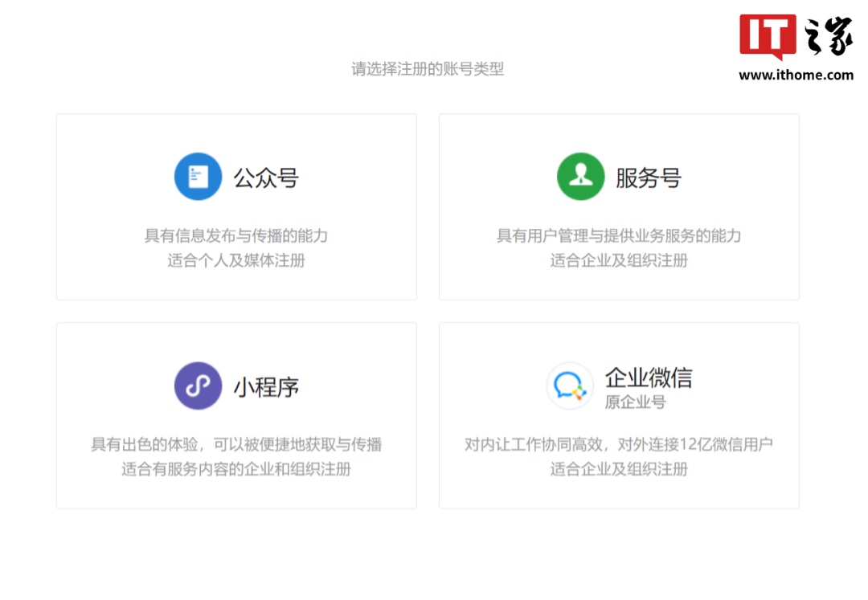Click text 适合有服务内容的企业和组织注册
The height and width of the screenshot is (600, 868).
click(x=236, y=469)
